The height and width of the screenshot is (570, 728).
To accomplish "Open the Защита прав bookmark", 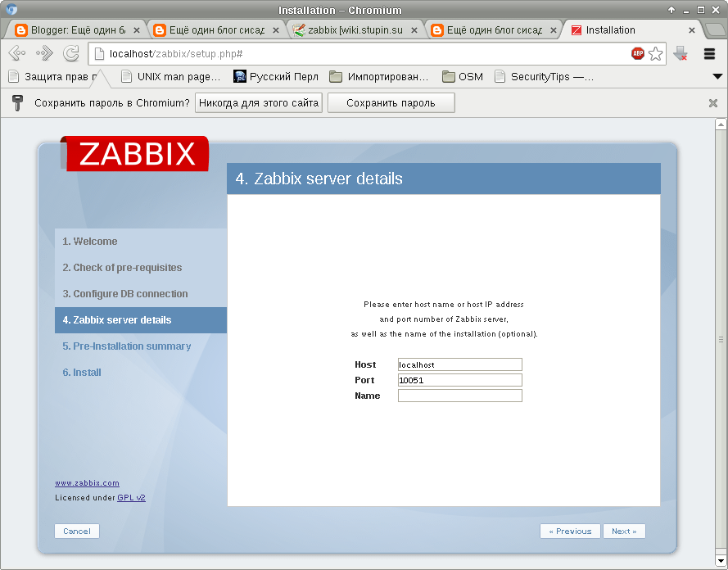I will pos(53,77).
